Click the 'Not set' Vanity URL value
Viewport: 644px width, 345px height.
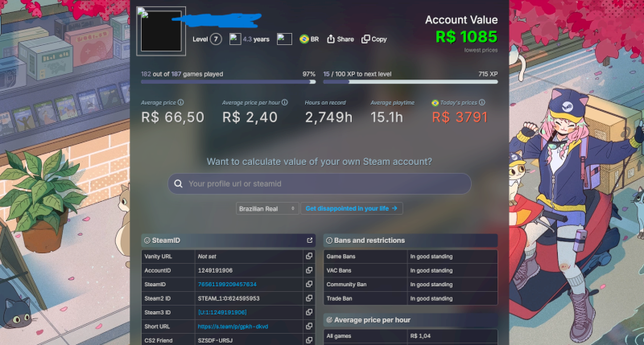tap(207, 257)
